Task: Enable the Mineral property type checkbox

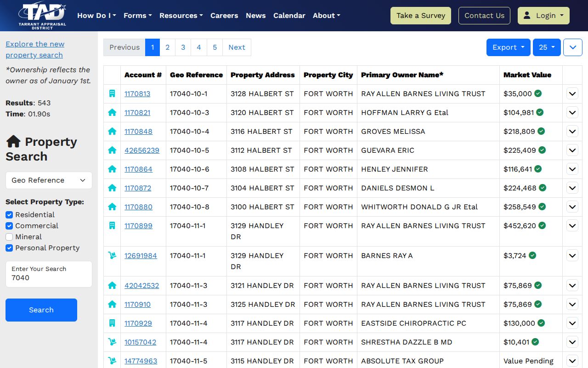Action: (x=9, y=237)
